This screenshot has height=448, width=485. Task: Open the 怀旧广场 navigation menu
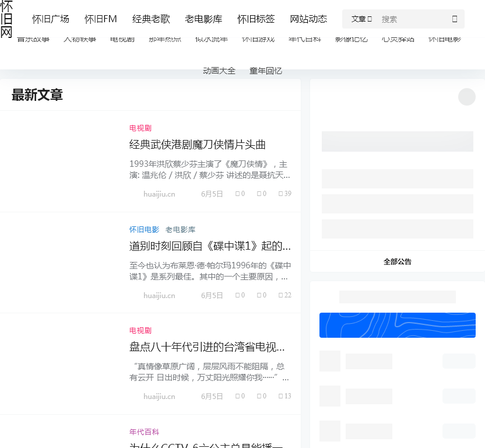51,19
